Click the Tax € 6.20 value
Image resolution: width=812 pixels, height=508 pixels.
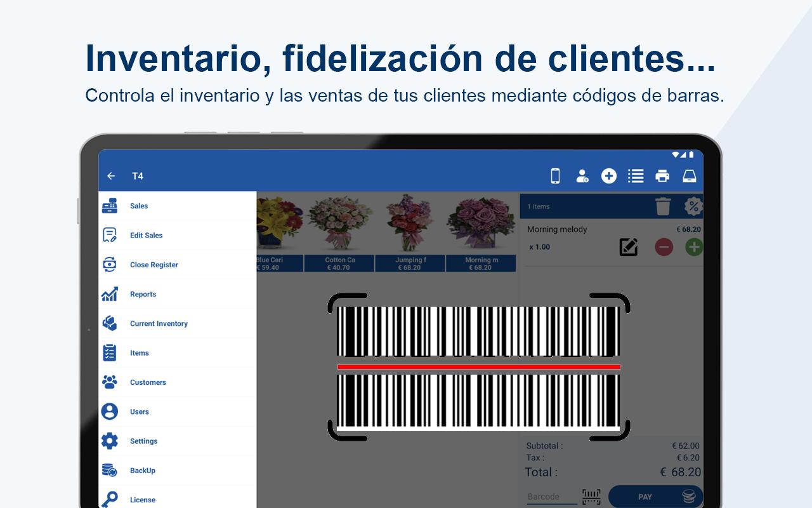[688, 457]
